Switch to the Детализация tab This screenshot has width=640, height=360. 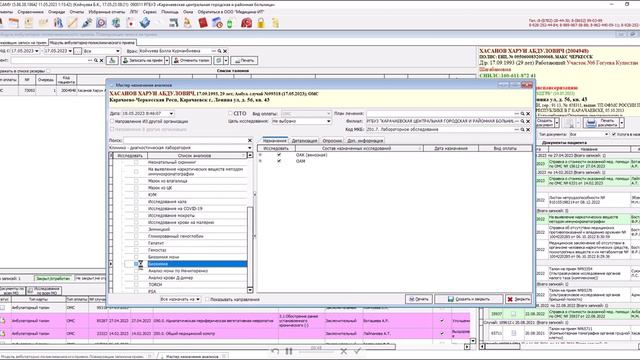[x=304, y=140]
